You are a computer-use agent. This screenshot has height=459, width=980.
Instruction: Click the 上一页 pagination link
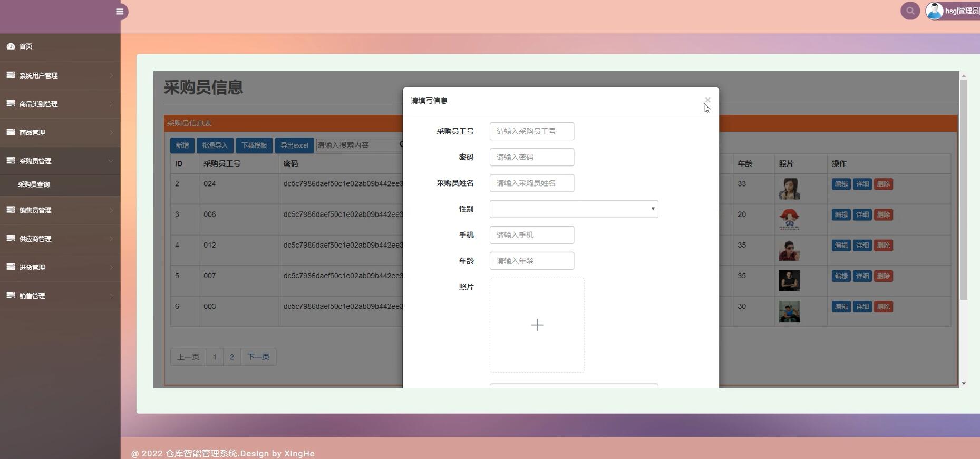tap(188, 357)
